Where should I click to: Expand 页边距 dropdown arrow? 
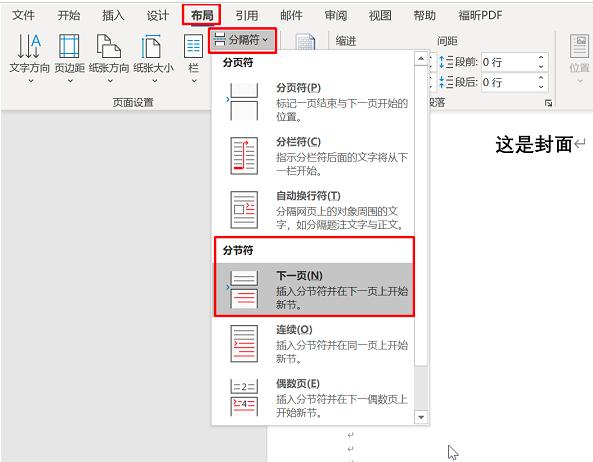70,81
